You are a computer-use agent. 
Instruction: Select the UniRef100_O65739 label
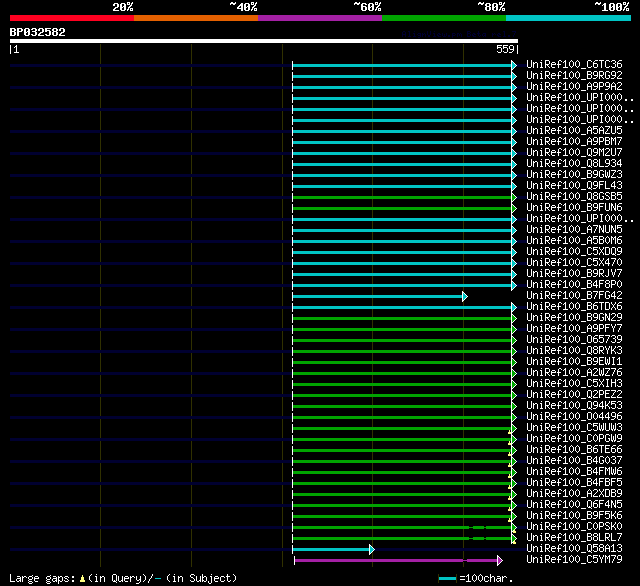pos(574,340)
